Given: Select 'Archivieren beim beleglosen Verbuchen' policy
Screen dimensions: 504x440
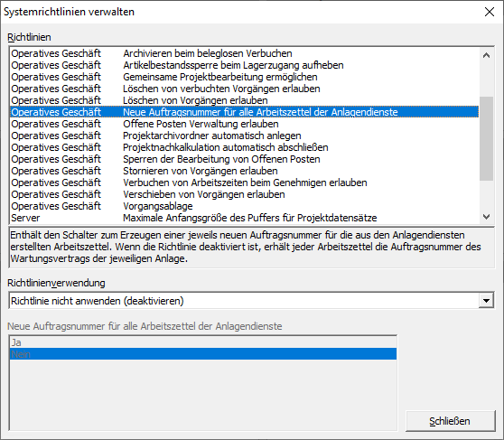Looking at the screenshot, I should coord(244,53).
